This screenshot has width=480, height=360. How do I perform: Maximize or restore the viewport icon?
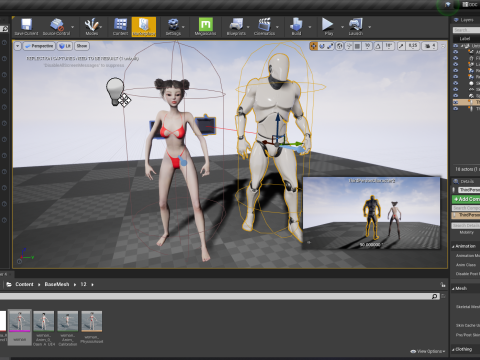pos(443,46)
